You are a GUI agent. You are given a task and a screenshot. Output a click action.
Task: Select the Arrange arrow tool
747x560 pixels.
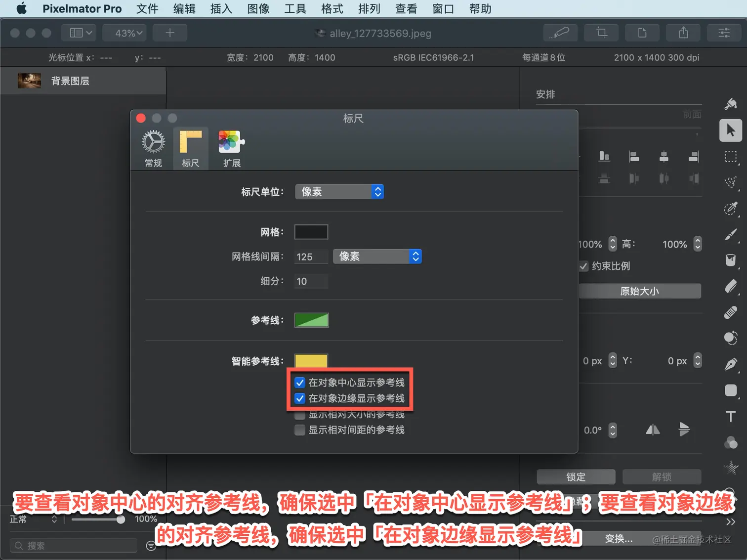[x=731, y=130]
